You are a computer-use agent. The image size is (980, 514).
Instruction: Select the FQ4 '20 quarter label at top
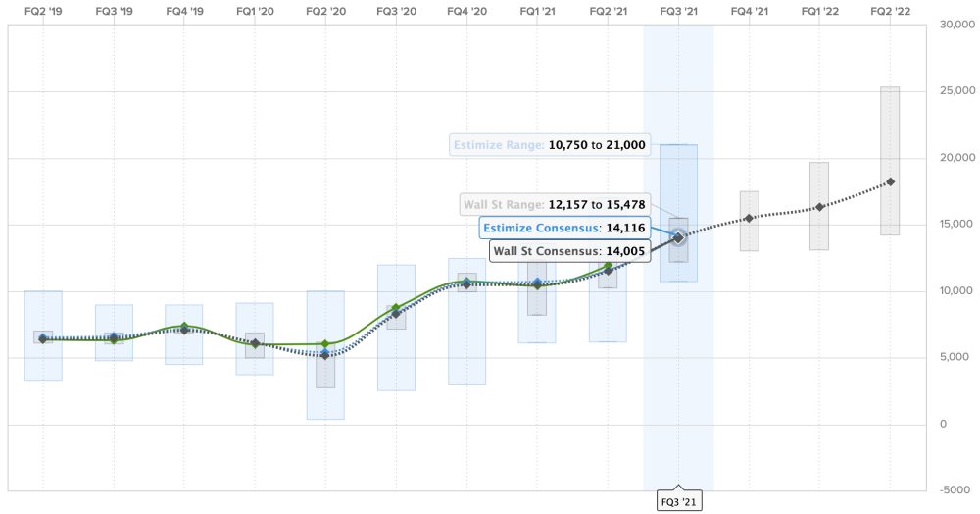coord(466,11)
